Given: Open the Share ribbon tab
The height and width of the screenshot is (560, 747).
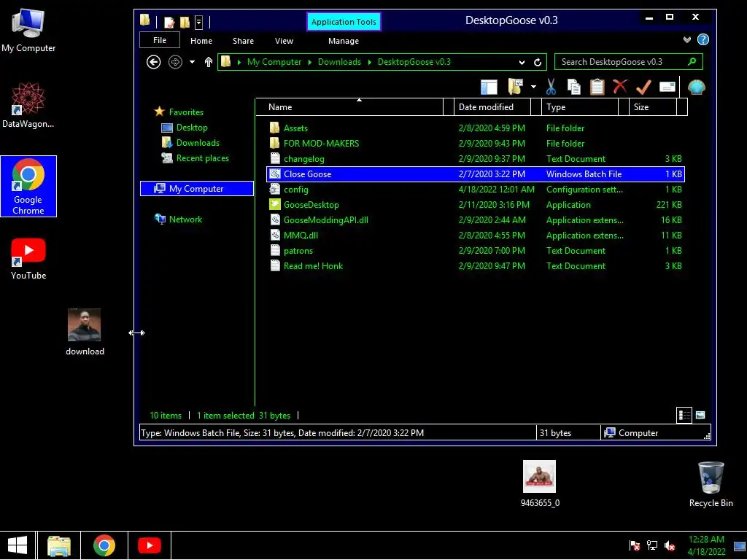Looking at the screenshot, I should point(243,41).
